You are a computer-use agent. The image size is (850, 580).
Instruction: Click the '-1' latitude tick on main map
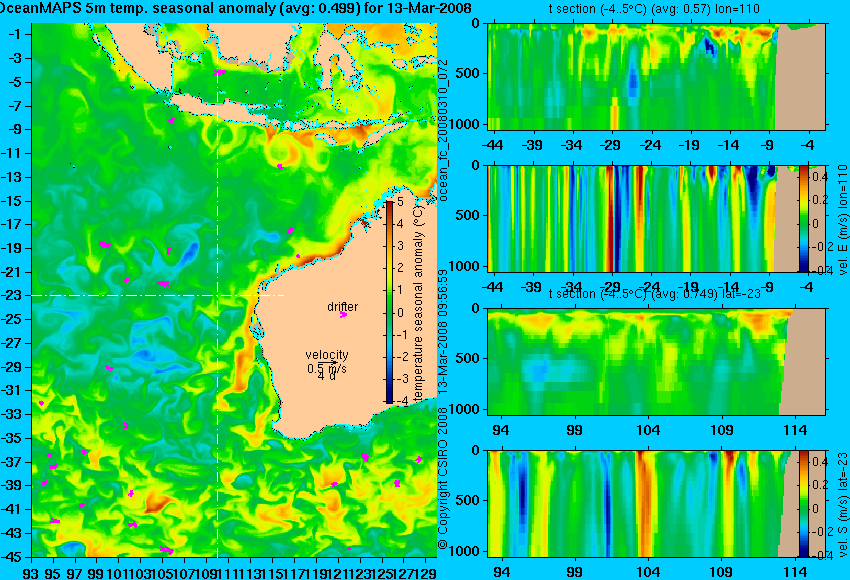point(16,34)
